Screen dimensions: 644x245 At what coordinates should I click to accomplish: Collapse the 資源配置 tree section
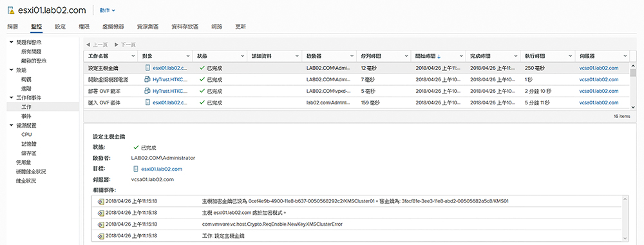11,125
